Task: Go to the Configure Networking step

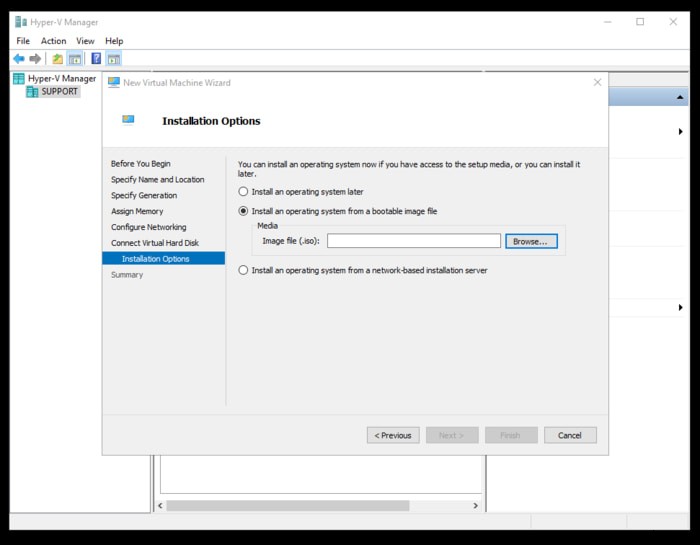Action: click(x=149, y=227)
